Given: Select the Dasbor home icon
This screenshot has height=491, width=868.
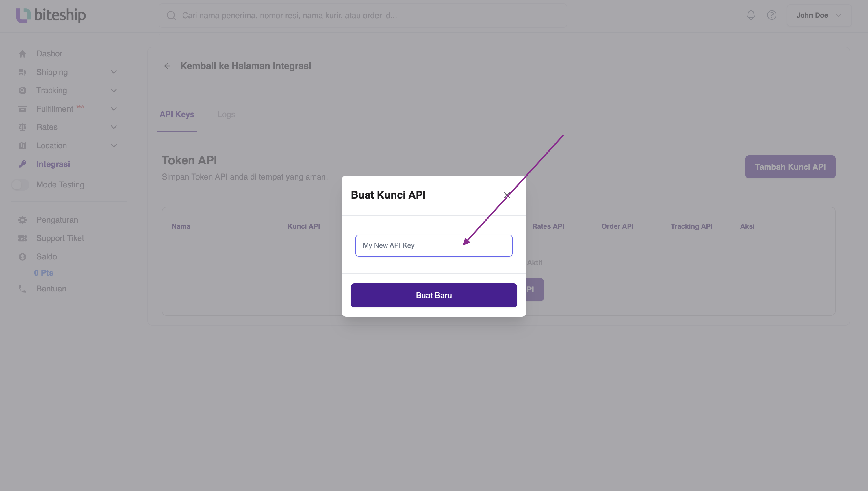Looking at the screenshot, I should (x=22, y=53).
